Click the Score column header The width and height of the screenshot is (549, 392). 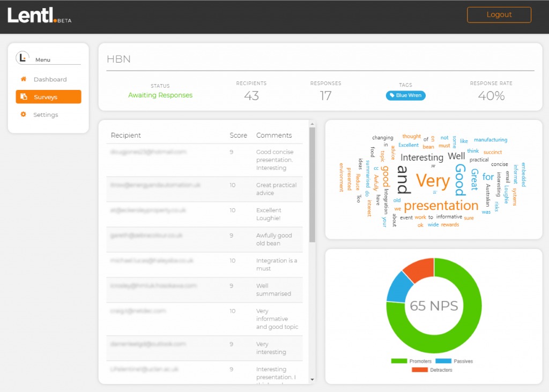pos(238,135)
